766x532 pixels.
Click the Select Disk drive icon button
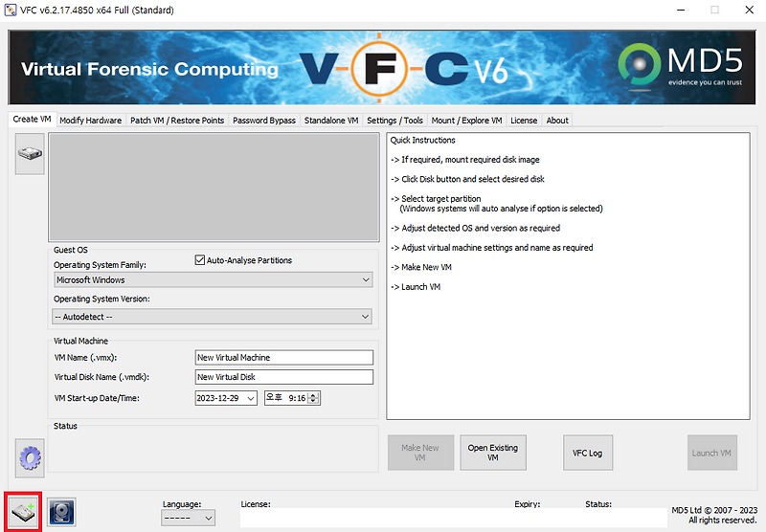pos(30,154)
